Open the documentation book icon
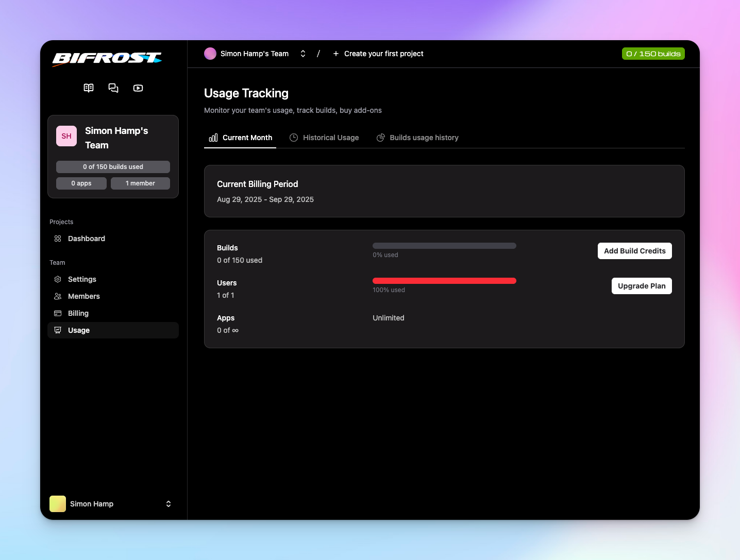 (89, 88)
